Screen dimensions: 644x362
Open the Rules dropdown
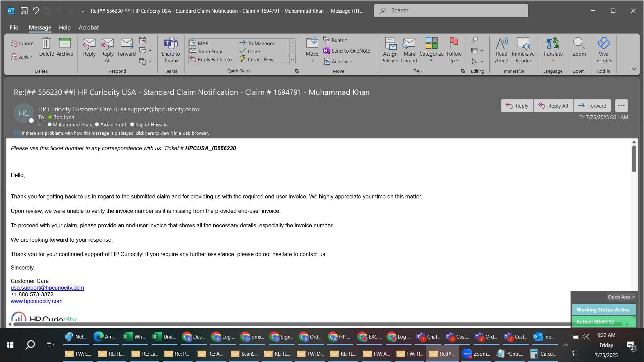click(336, 40)
